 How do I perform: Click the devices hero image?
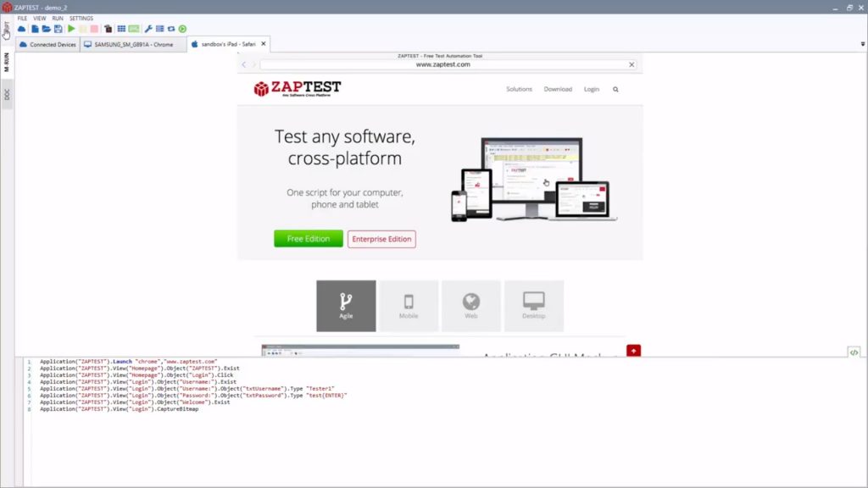(534, 180)
